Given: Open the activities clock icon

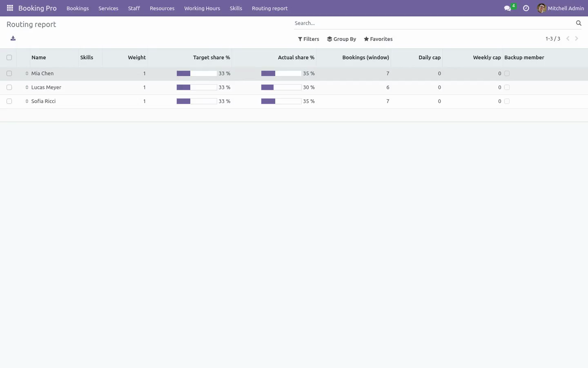Looking at the screenshot, I should tap(526, 8).
